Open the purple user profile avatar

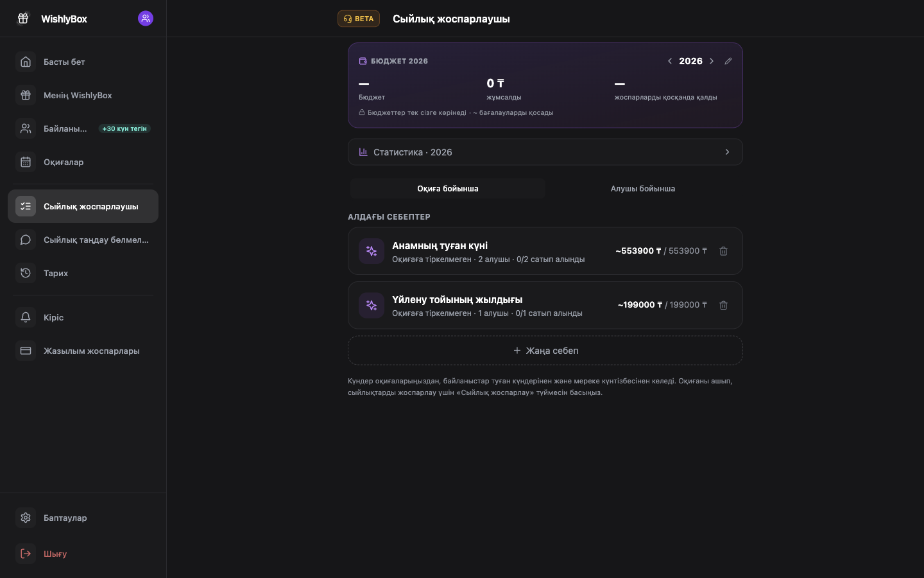tap(146, 19)
